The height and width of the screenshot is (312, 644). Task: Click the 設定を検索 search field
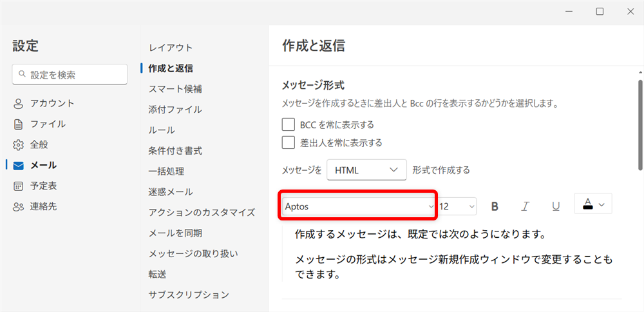coord(70,75)
